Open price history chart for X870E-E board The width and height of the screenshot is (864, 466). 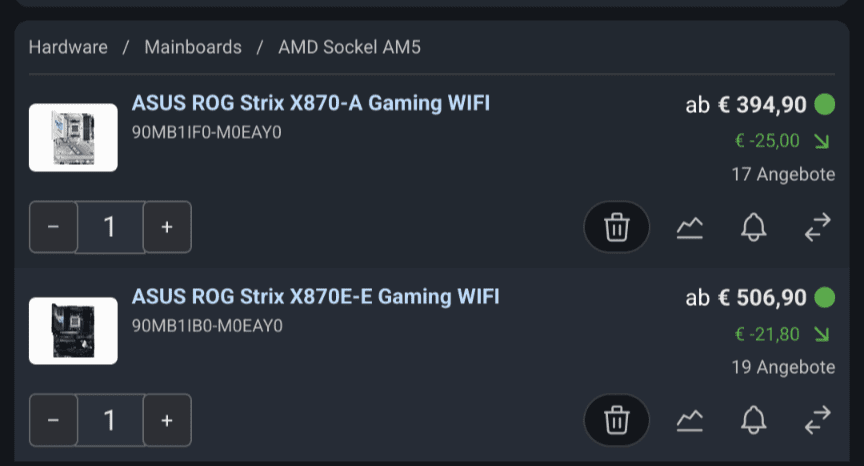[689, 420]
